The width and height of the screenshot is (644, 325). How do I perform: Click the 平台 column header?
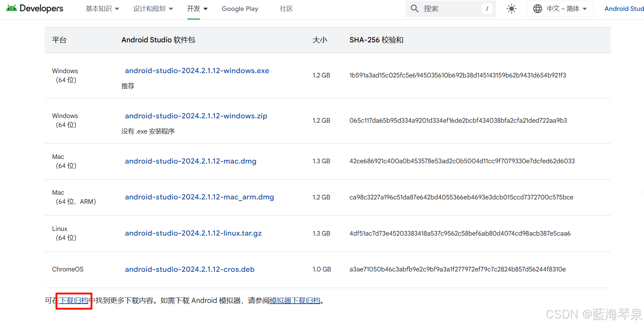tap(59, 40)
